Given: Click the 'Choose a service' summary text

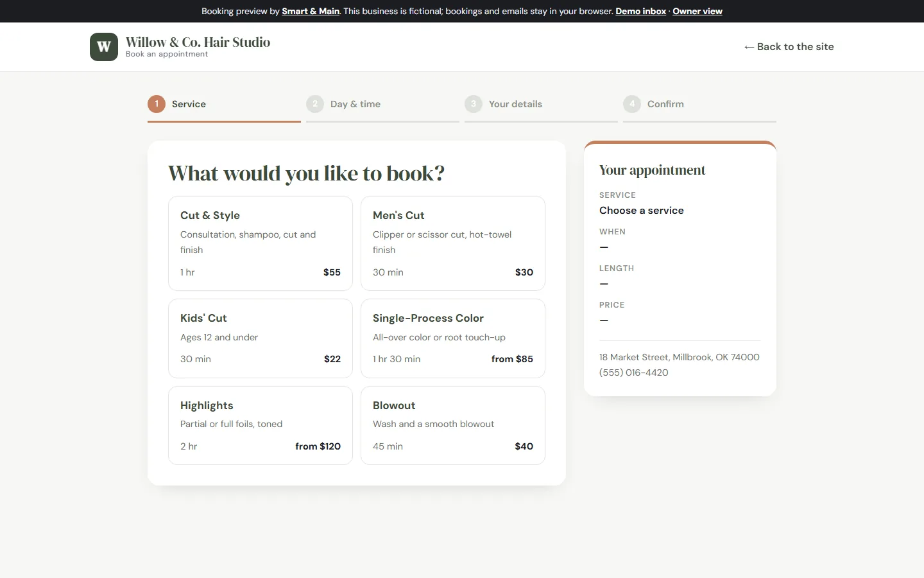Looking at the screenshot, I should point(642,211).
